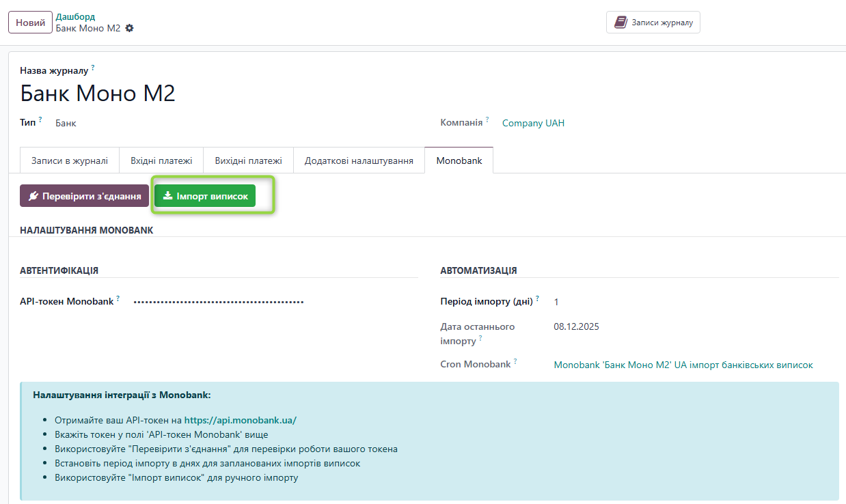
Task: Open the gear menu beside Банк Моно М2
Action: click(130, 28)
